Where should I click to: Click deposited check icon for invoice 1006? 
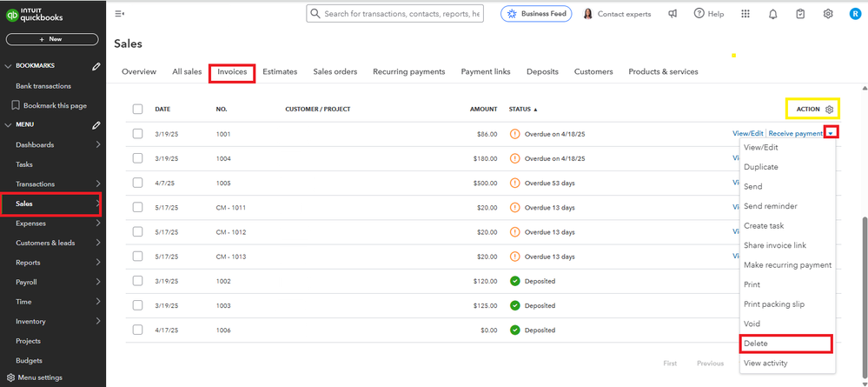515,330
